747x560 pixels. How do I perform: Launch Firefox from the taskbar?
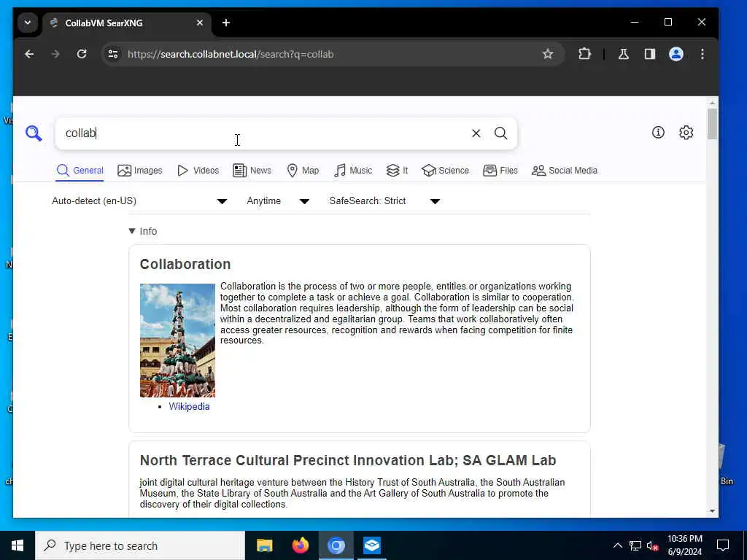[x=300, y=545]
